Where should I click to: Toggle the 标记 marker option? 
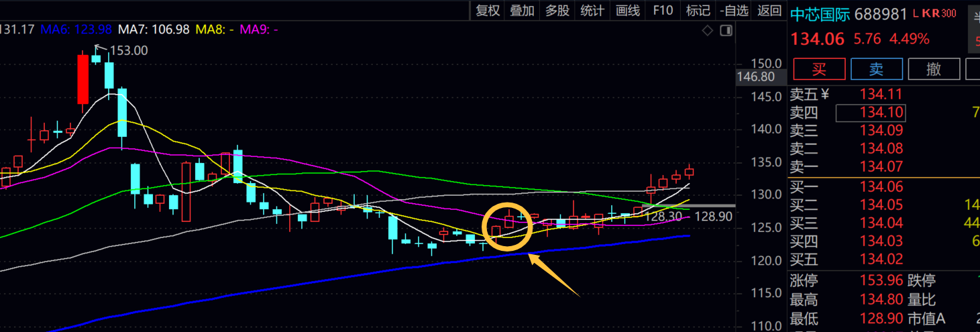click(698, 10)
